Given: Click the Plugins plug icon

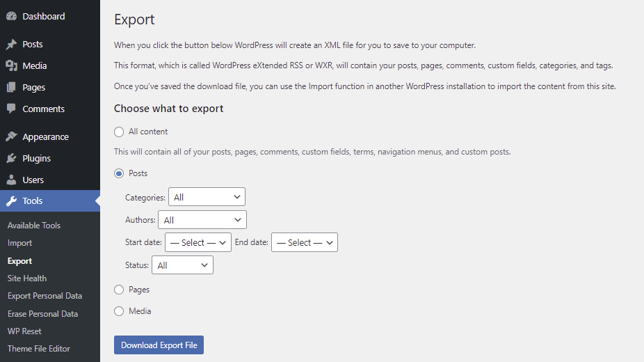Looking at the screenshot, I should pyautogui.click(x=11, y=158).
